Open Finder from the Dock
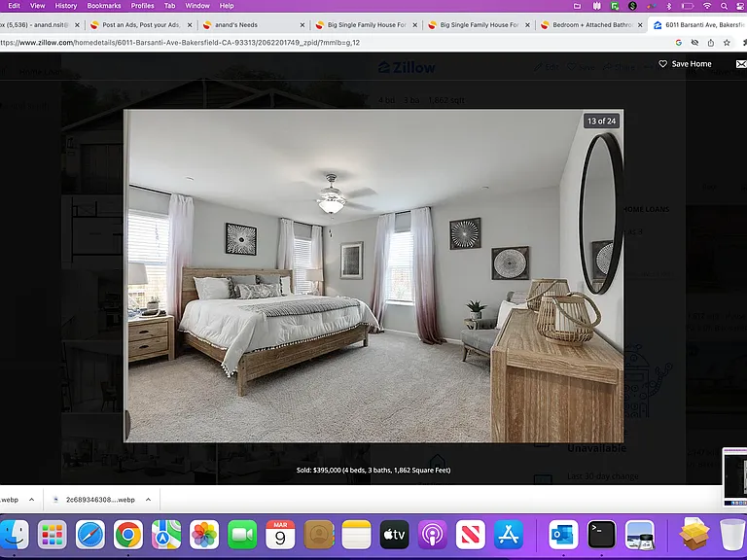 [14, 535]
